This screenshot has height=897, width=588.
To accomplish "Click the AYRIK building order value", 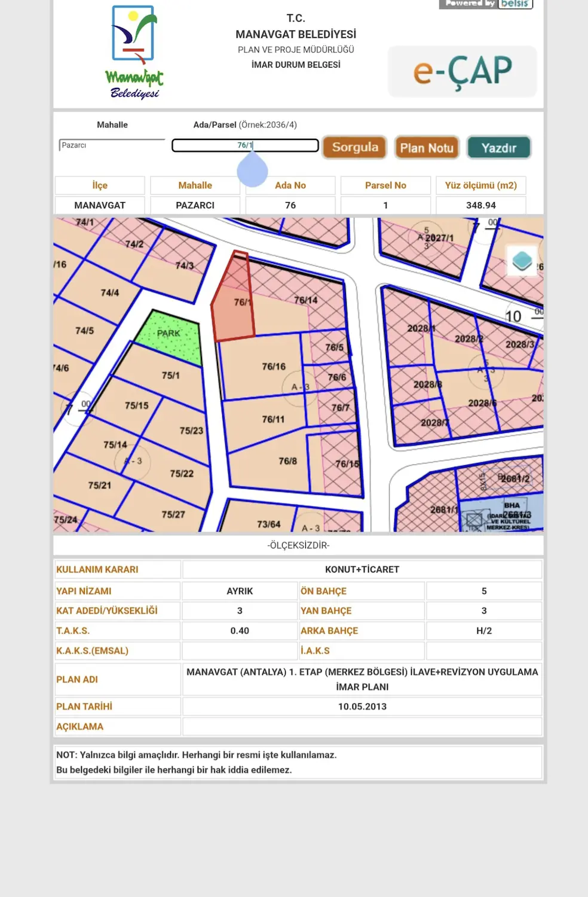I will [x=240, y=591].
